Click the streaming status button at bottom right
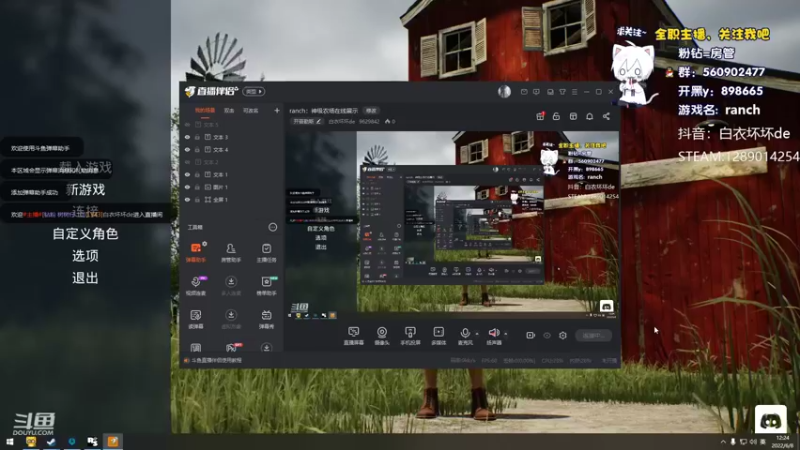 [x=593, y=336]
